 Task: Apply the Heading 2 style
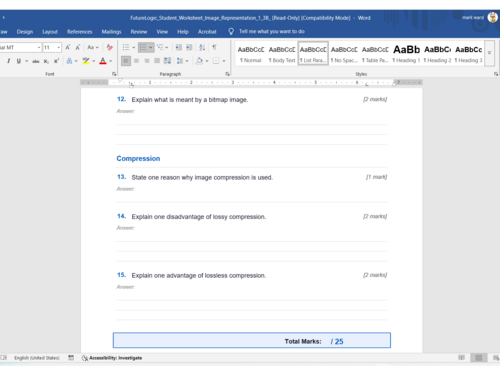437,53
